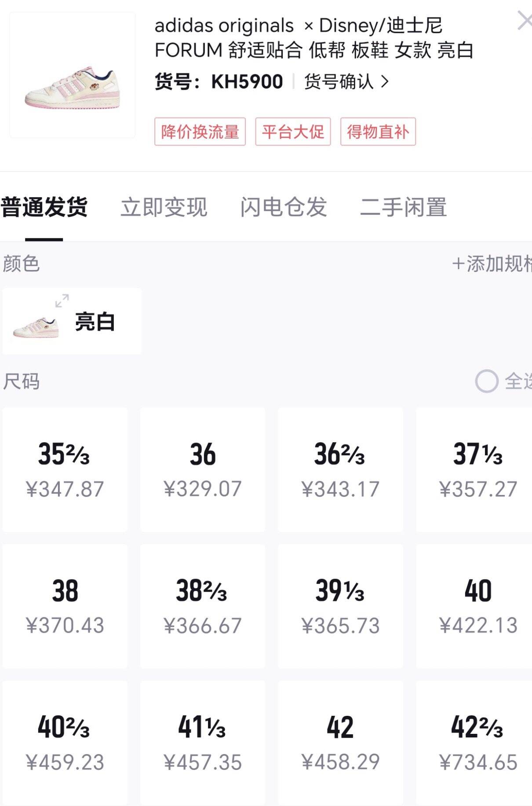Open the sneaker product thumbnail at top
This screenshot has width=532, height=806.
(73, 75)
